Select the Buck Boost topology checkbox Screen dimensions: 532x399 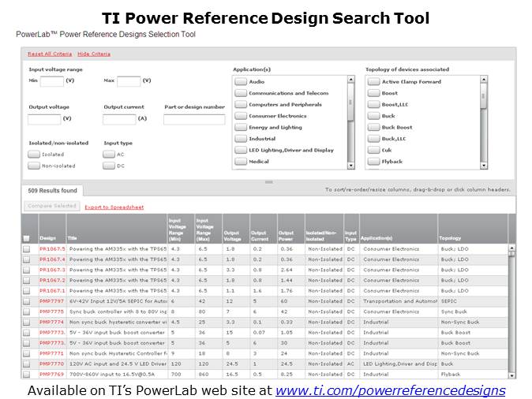point(373,128)
